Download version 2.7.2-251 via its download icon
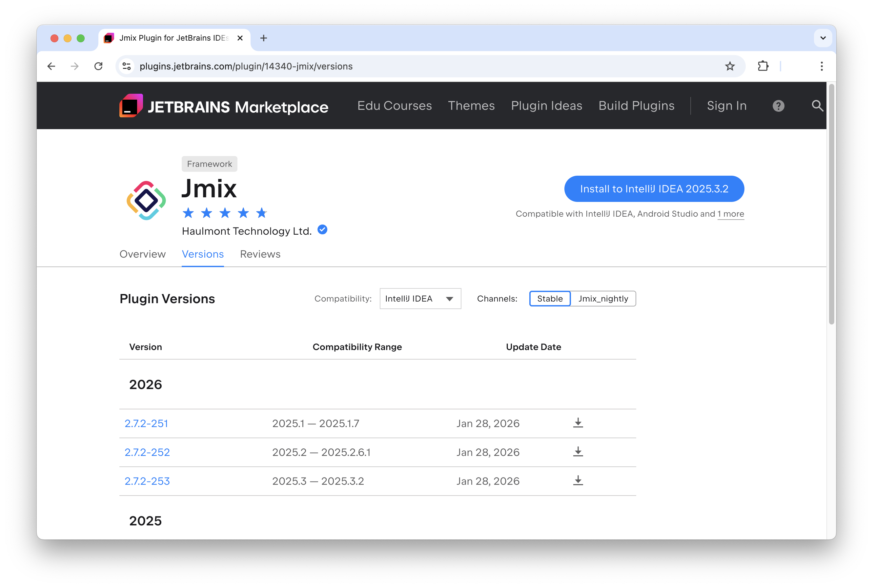The height and width of the screenshot is (588, 873). click(x=578, y=423)
